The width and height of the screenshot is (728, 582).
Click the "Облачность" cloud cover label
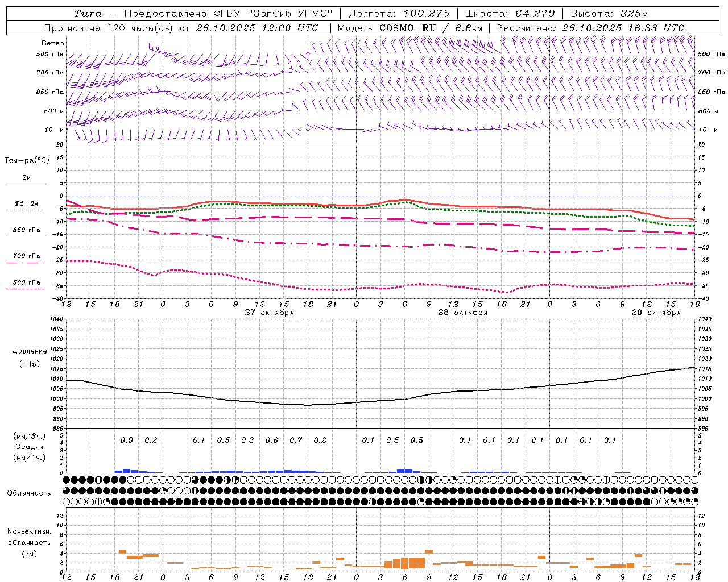tap(29, 493)
